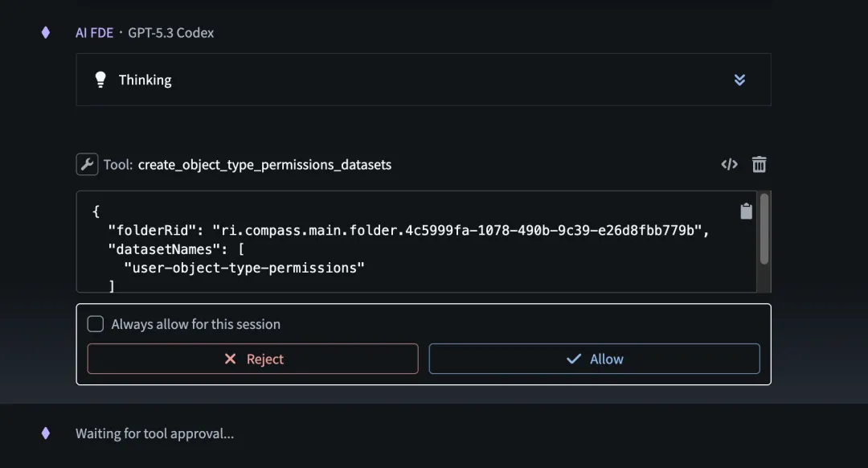
Task: Enable Always allow for this session
Action: tap(95, 324)
